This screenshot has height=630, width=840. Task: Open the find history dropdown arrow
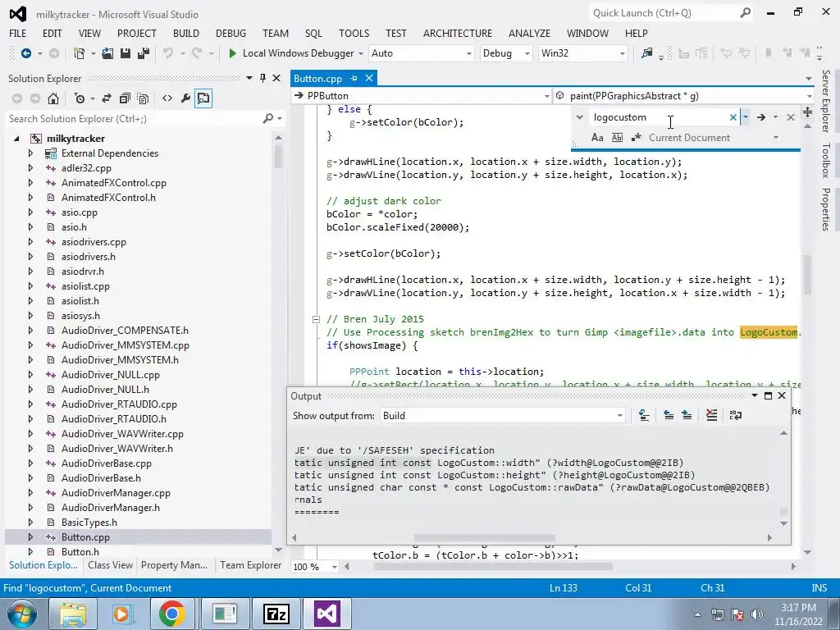(745, 117)
